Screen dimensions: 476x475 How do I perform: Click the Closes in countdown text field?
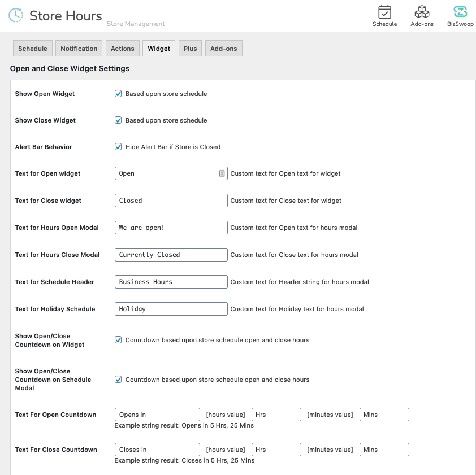(157, 450)
